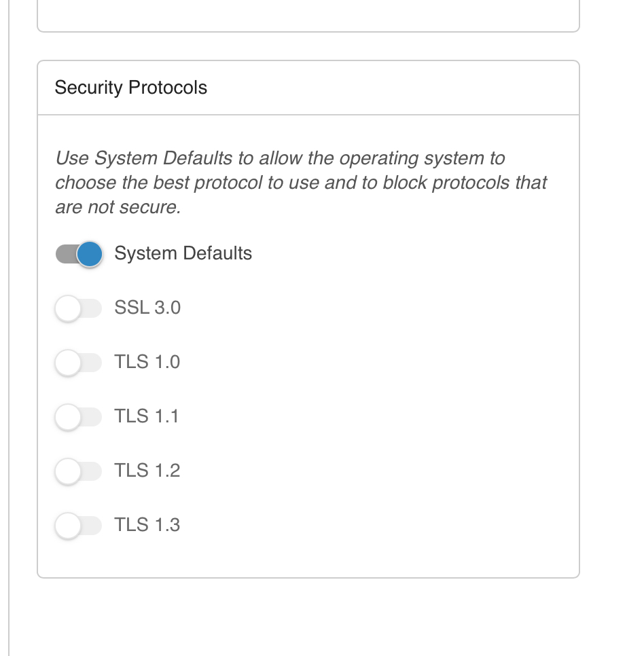The width and height of the screenshot is (644, 656).
Task: Click the italic System Defaults description paragraph
Action: [x=301, y=183]
